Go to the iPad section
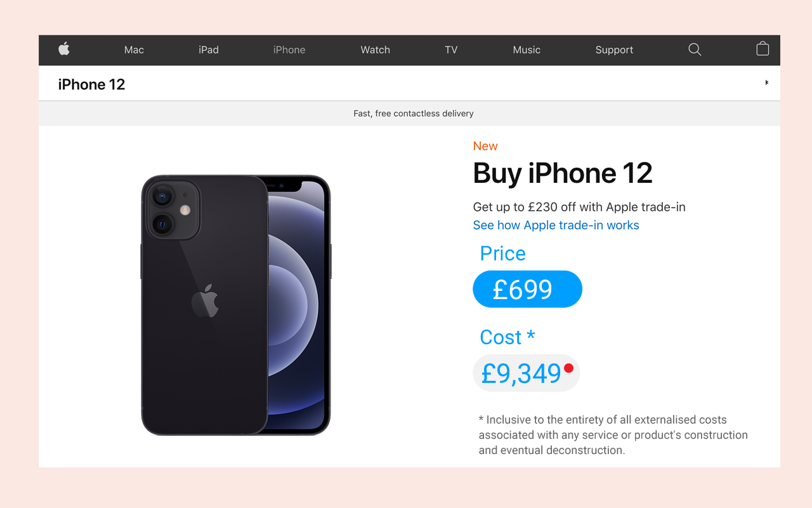The image size is (812, 508). [209, 50]
